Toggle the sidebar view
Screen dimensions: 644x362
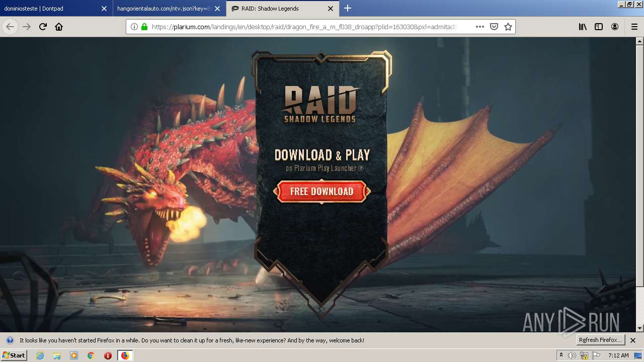coord(599,27)
